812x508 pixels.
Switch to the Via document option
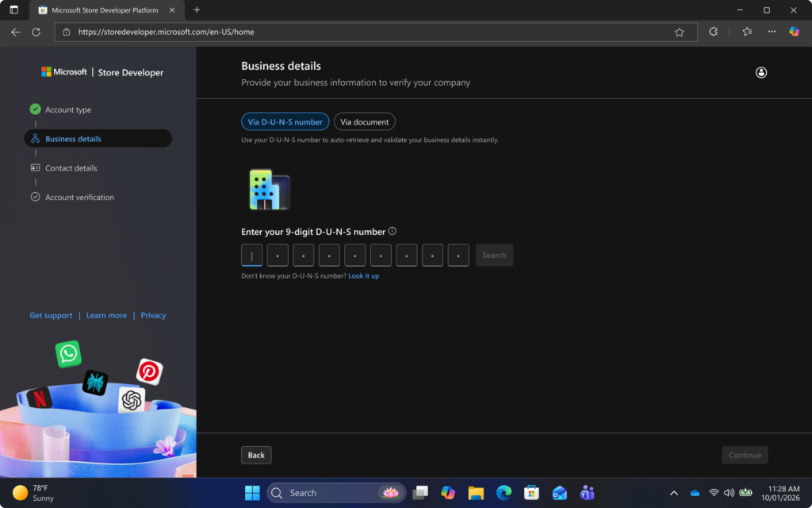click(364, 121)
